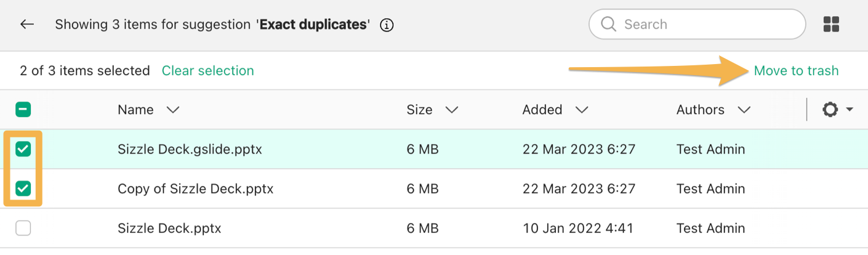This screenshot has width=868, height=255.
Task: Click the Size column header label
Action: click(x=419, y=110)
